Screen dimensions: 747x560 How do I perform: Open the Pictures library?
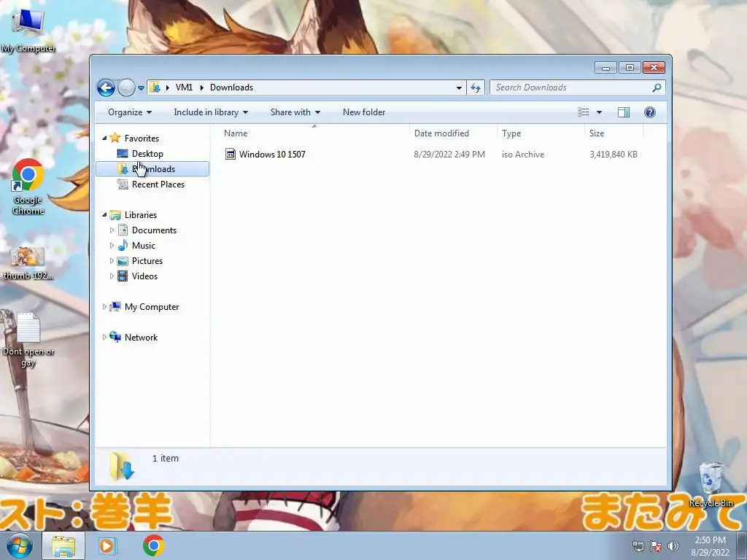(147, 261)
